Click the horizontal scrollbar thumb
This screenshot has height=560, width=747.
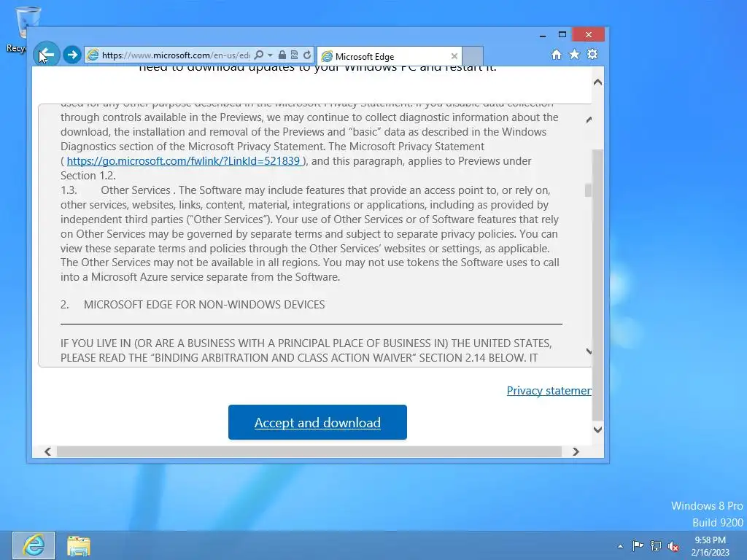[x=309, y=451]
